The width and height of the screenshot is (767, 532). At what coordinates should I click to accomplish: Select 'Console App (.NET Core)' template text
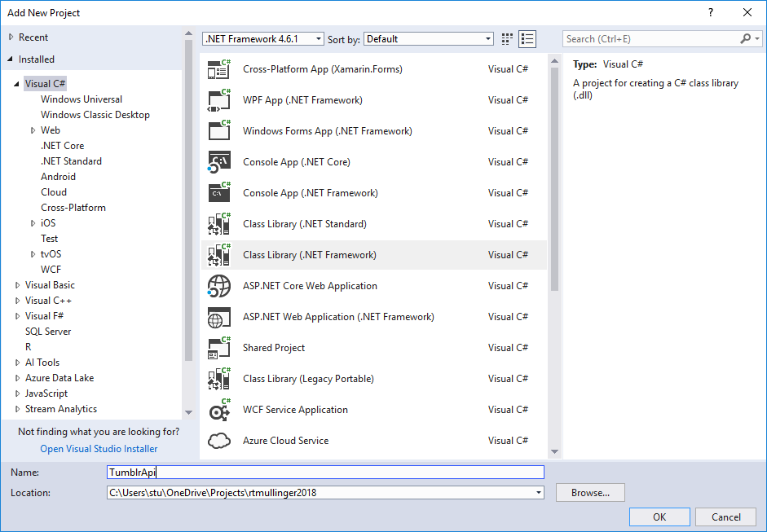click(x=297, y=162)
